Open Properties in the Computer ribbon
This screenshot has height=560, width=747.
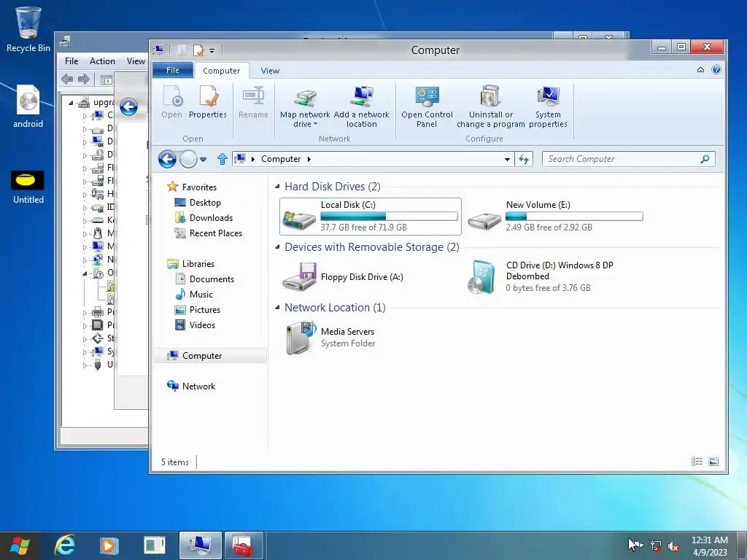click(208, 102)
